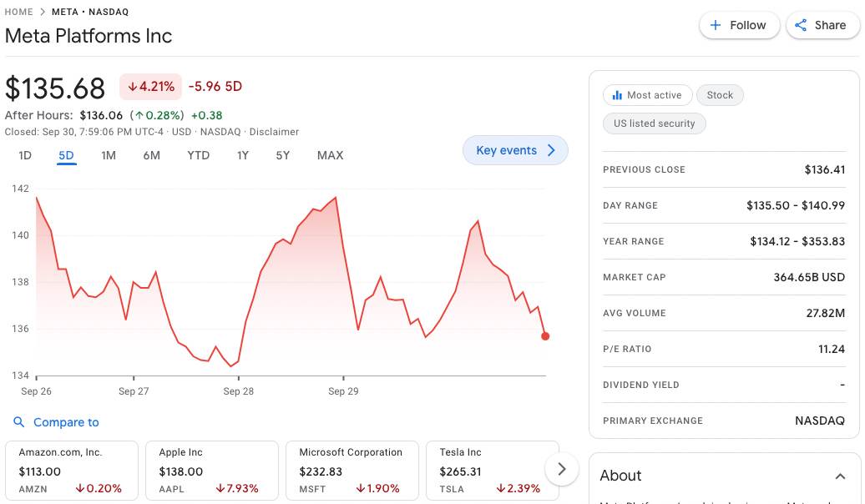The width and height of the screenshot is (865, 504).
Task: Click the plus icon on the Follow button
Action: click(716, 25)
